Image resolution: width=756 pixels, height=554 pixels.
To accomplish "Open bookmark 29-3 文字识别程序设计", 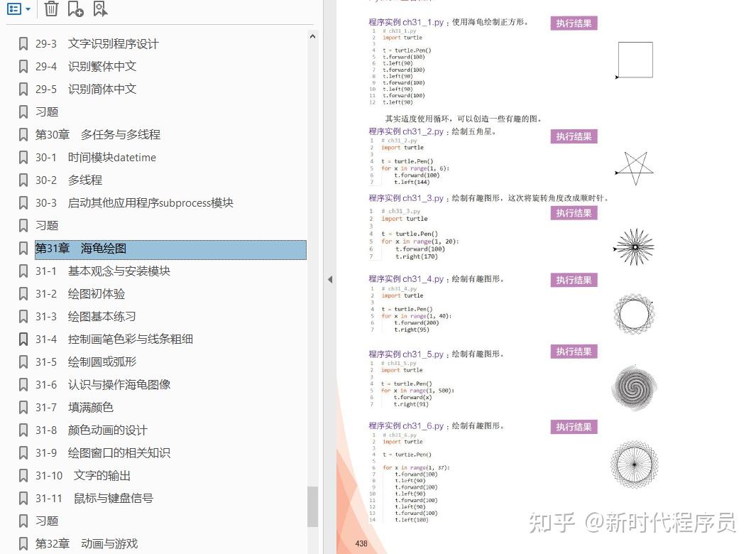I will (x=97, y=44).
